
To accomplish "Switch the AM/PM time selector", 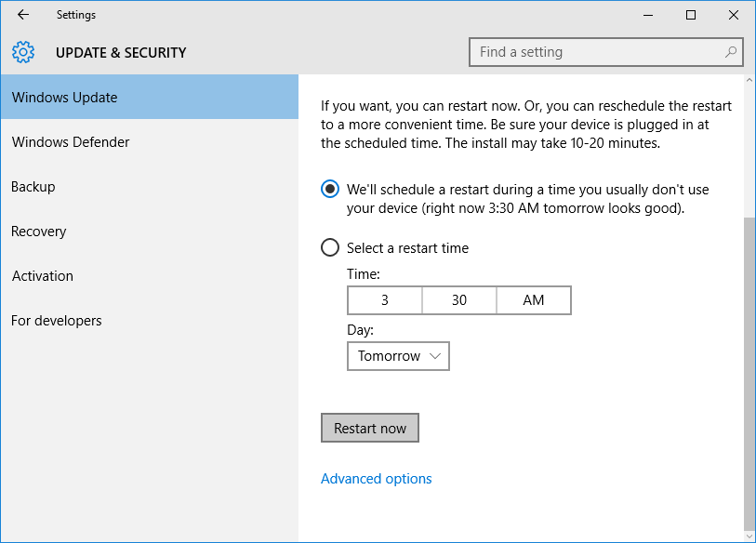I will [x=534, y=300].
